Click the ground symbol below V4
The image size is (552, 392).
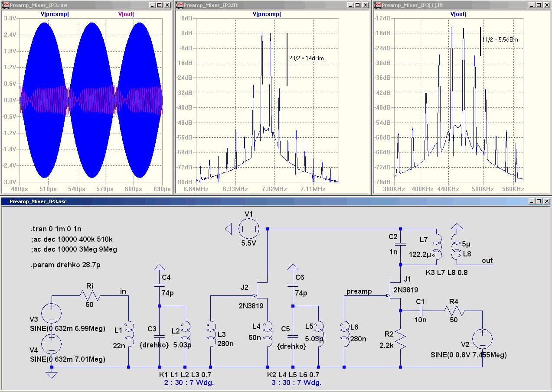click(x=52, y=374)
